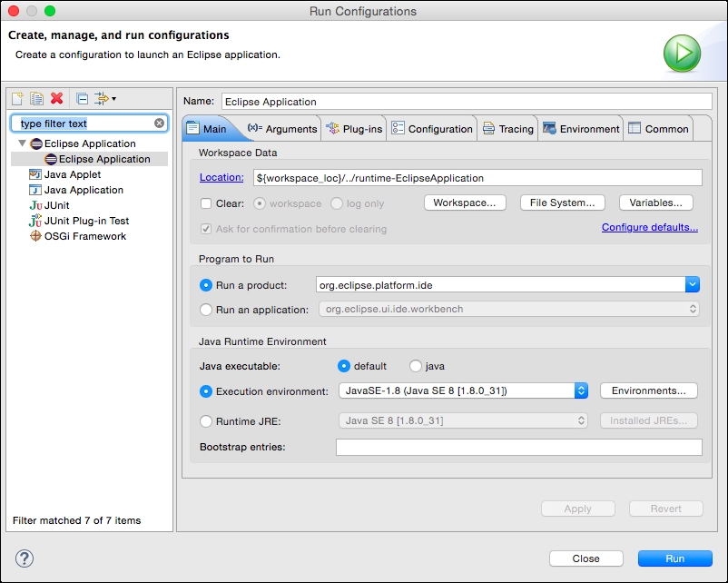This screenshot has height=583, width=728.
Task: Open the help question mark icon
Action: click(25, 558)
